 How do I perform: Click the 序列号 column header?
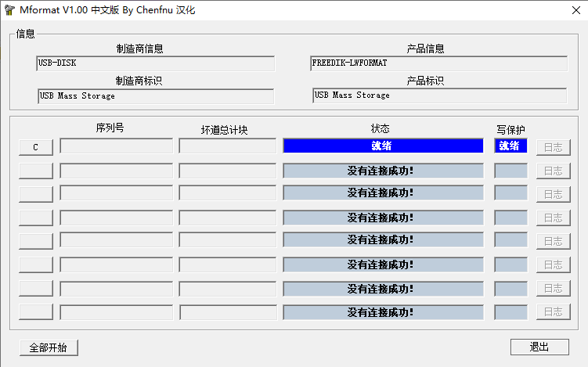click(x=110, y=128)
